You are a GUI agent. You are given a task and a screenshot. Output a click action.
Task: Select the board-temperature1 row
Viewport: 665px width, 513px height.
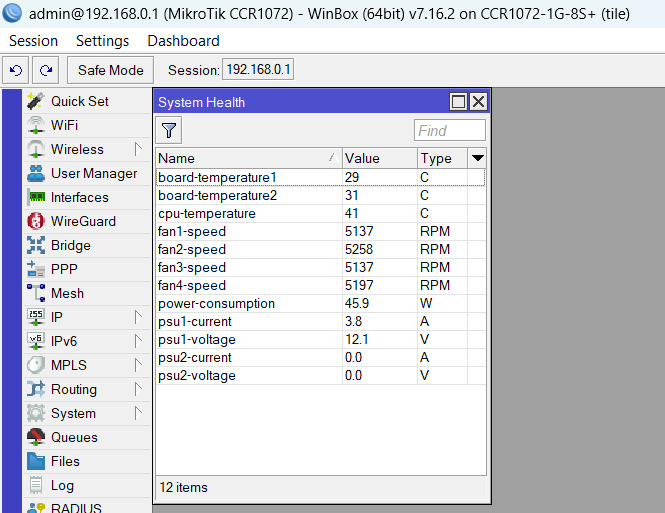tap(321, 177)
